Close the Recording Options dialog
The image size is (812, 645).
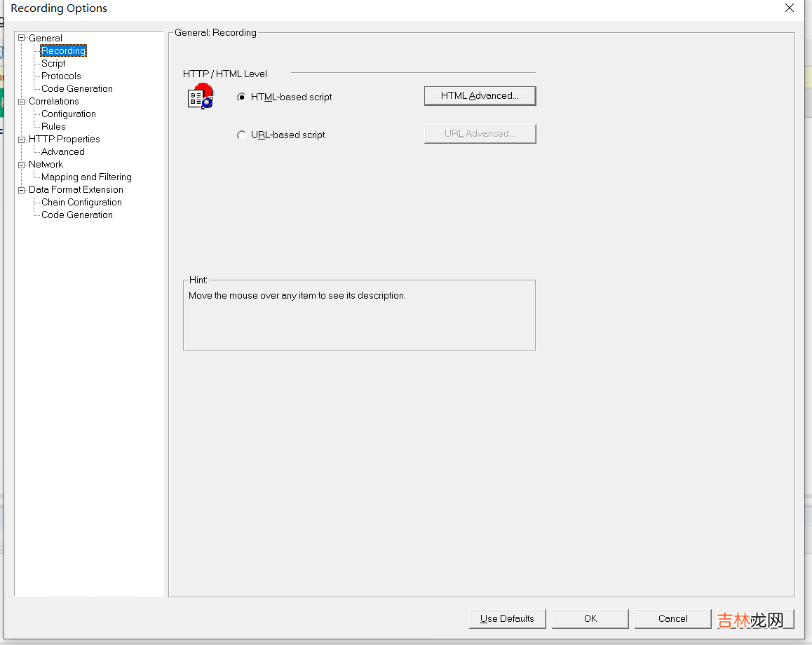point(790,8)
